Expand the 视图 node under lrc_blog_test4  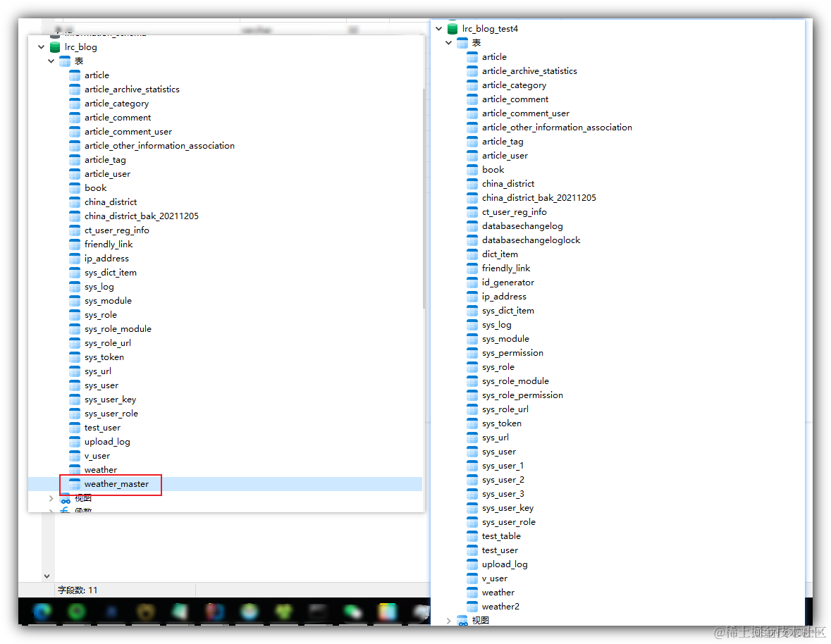[449, 621]
